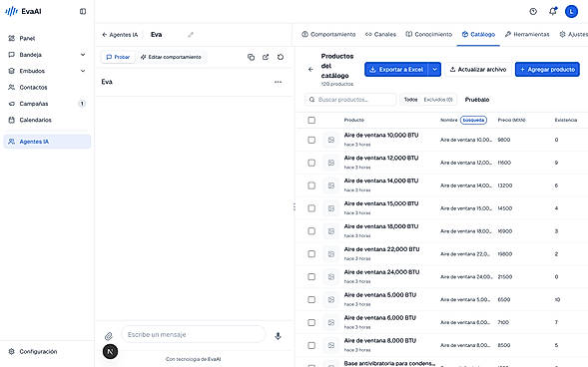Switch to Comportamiento tab
The image size is (588, 367).
tap(328, 34)
